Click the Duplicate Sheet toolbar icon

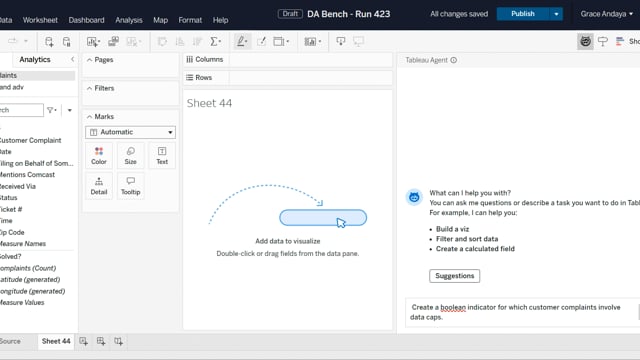coord(113,41)
